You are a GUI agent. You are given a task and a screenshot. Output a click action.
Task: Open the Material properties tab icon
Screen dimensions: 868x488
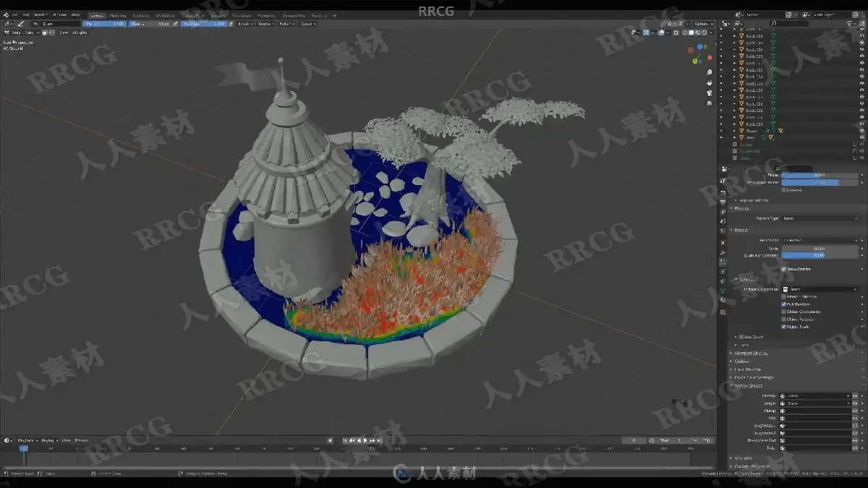[x=723, y=300]
